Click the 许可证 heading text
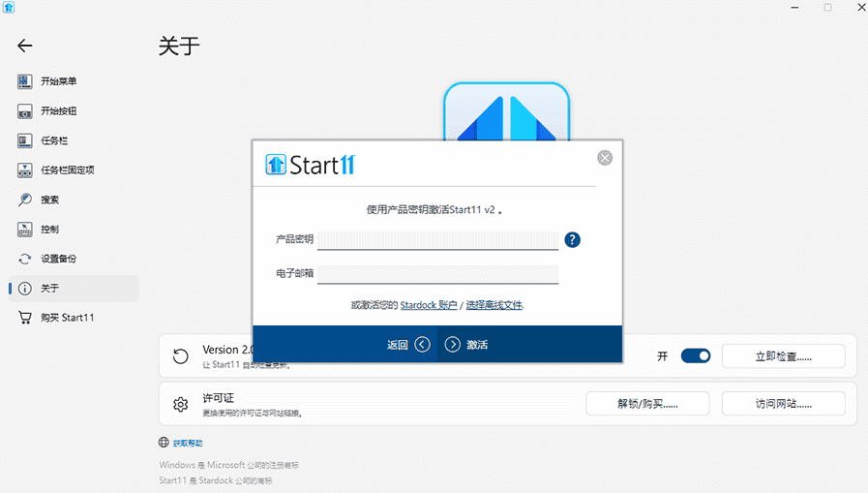The height and width of the screenshot is (493, 868). pyautogui.click(x=218, y=398)
